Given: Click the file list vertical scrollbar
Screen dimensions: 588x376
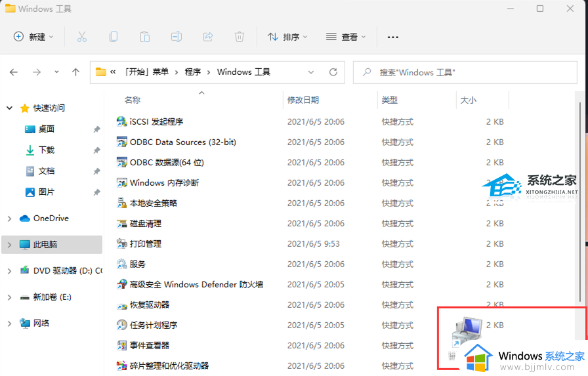Looking at the screenshot, I should [x=580, y=202].
